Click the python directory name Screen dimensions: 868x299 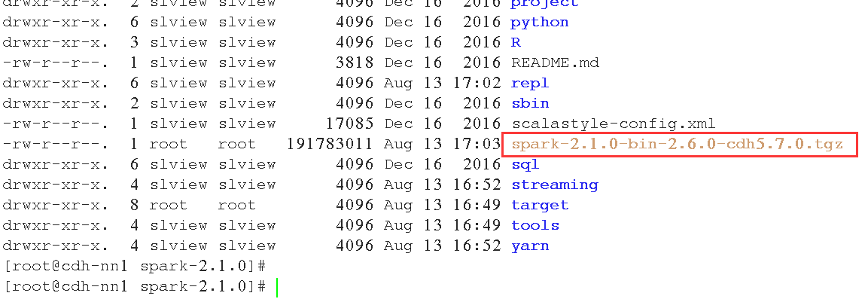pyautogui.click(x=540, y=23)
